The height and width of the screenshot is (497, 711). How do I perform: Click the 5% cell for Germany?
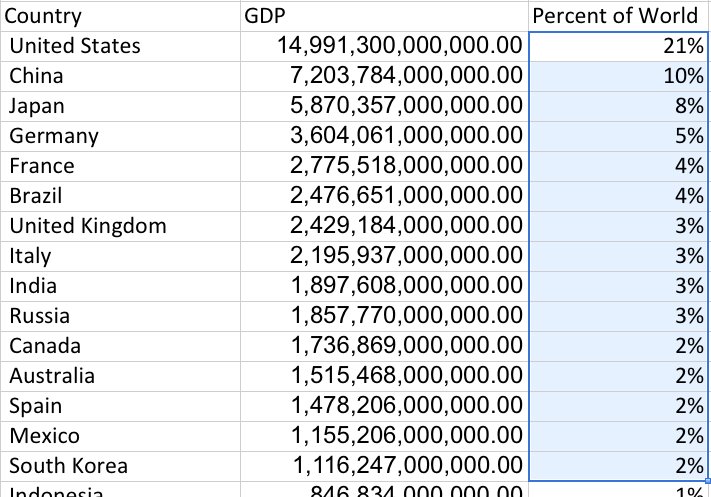point(618,136)
